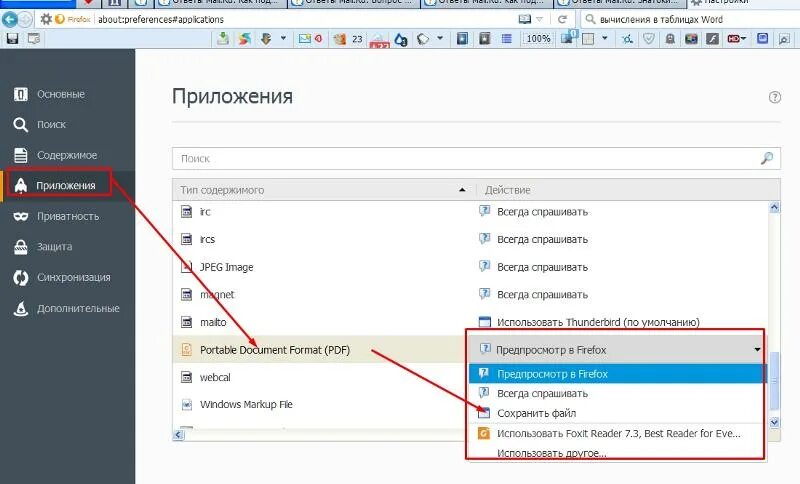Click the colorful S-shaped toolbar icon
Screen dimensions: 800x484
[244, 39]
